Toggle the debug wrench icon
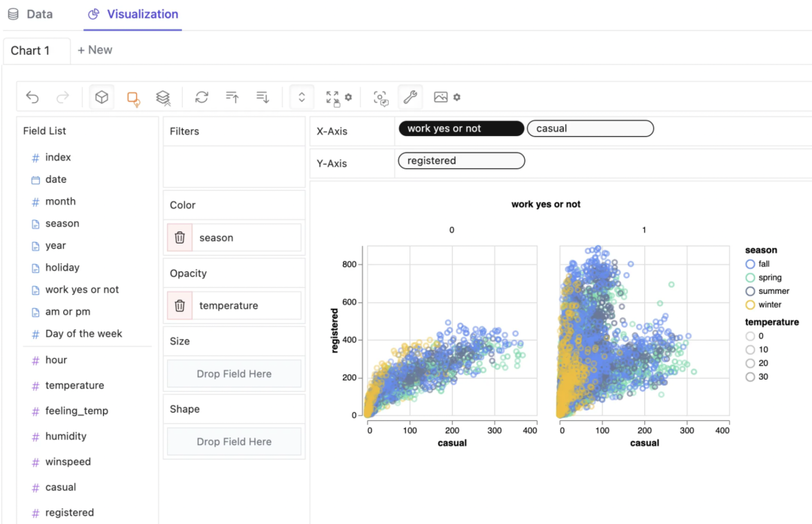 [x=411, y=97]
